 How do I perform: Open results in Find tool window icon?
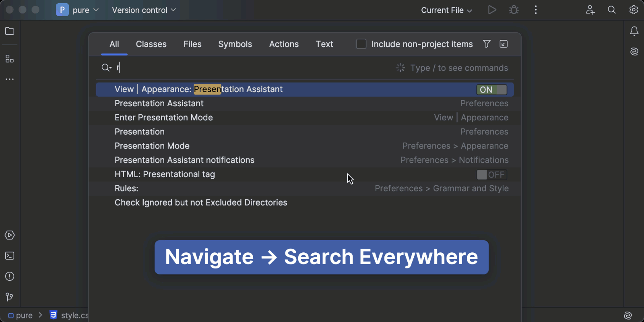pyautogui.click(x=504, y=44)
